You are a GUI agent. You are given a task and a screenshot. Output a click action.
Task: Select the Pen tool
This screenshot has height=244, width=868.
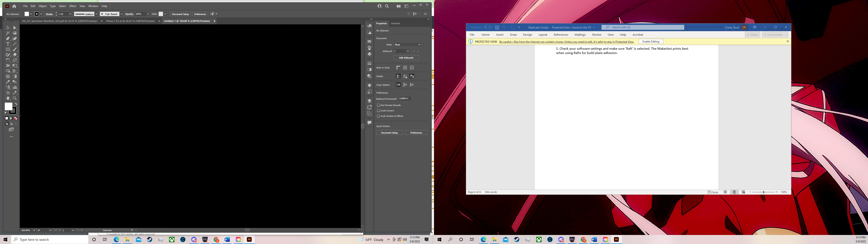8,39
